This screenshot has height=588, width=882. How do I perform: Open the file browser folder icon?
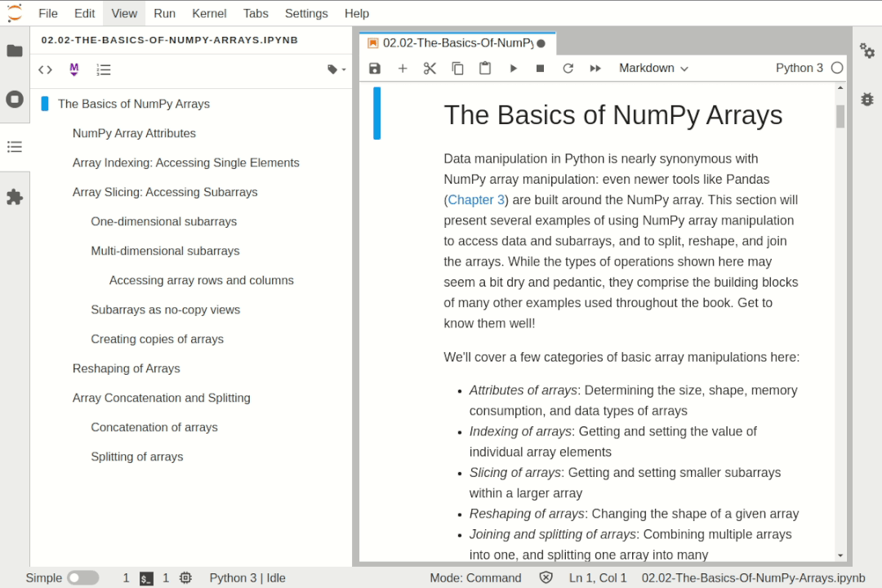pos(15,51)
